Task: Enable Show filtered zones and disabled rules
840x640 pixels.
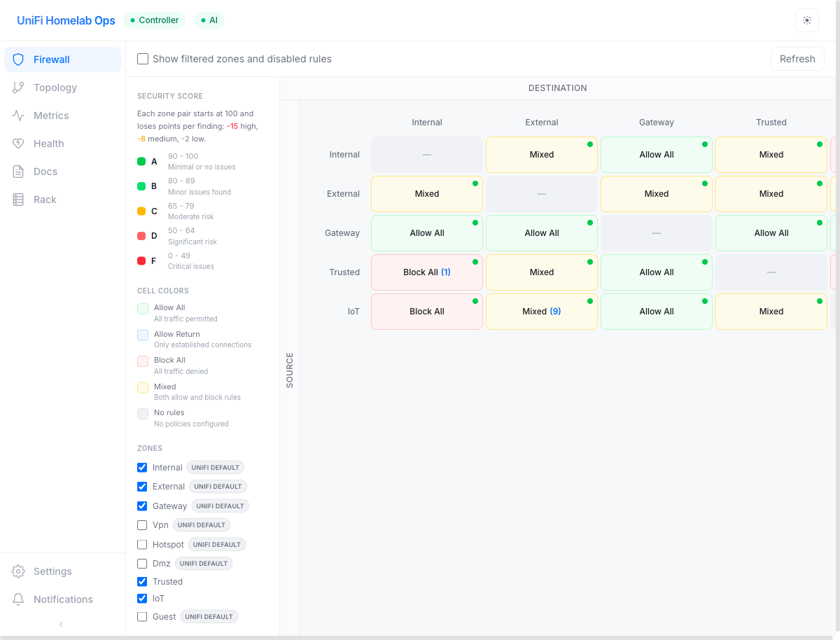Action: [x=143, y=59]
